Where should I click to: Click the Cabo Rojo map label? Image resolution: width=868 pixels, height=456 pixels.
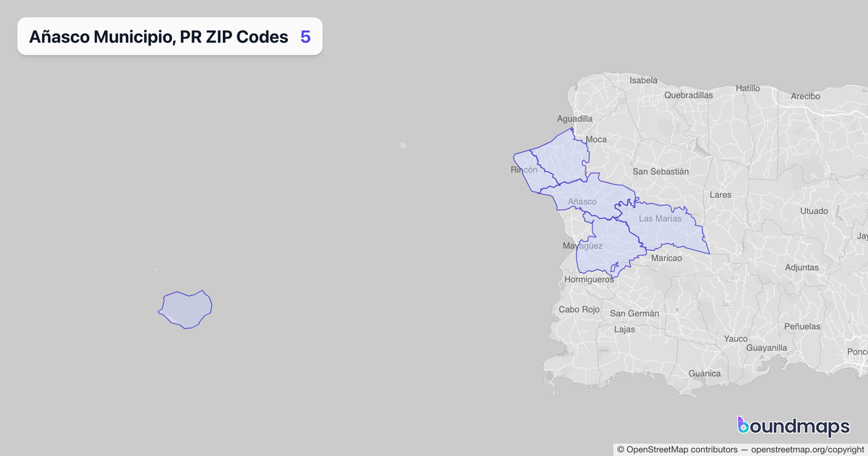[579, 309]
